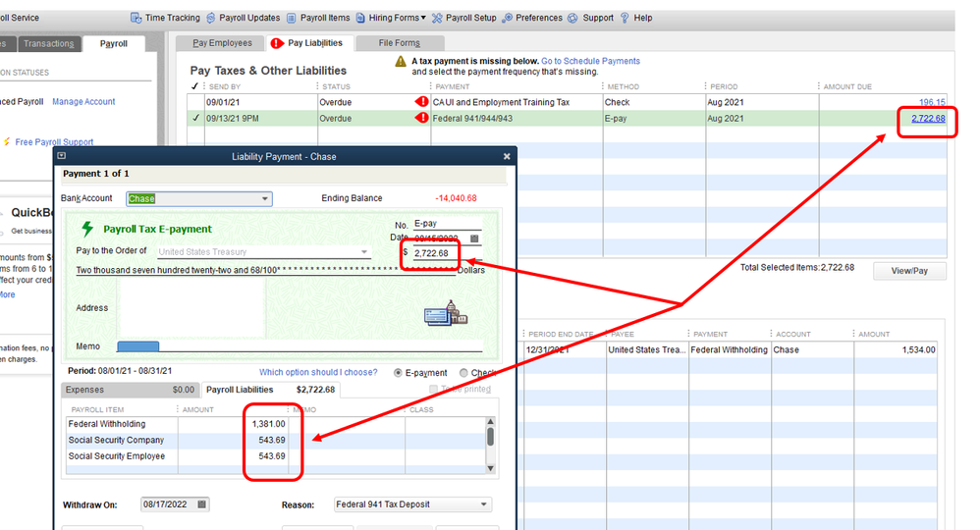Click the STATUS column header
Screen dimensions: 980x530
click(336, 86)
